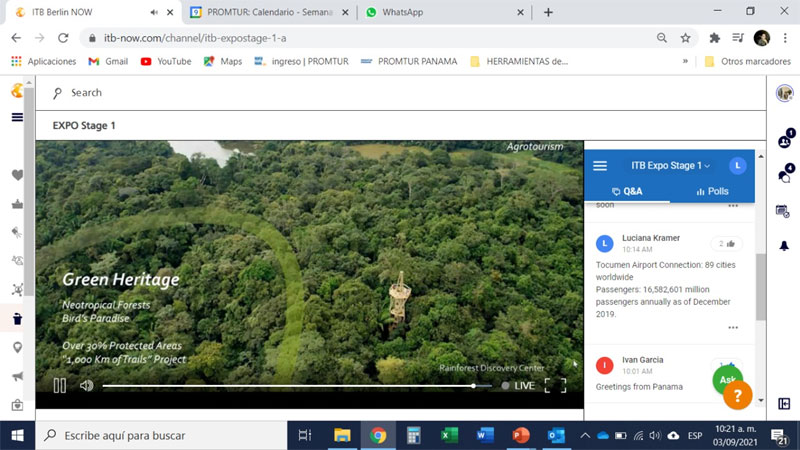The image size is (800, 450).
Task: Show hidden system tray icons
Action: (x=585, y=435)
